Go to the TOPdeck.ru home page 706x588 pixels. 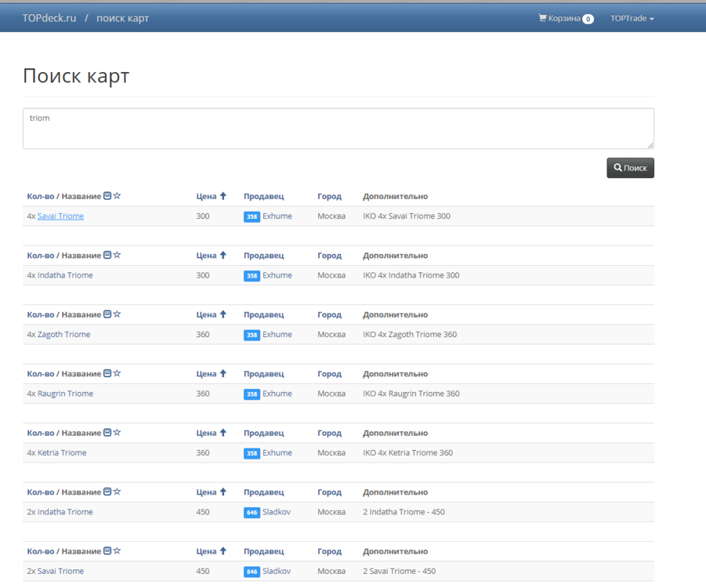point(49,18)
